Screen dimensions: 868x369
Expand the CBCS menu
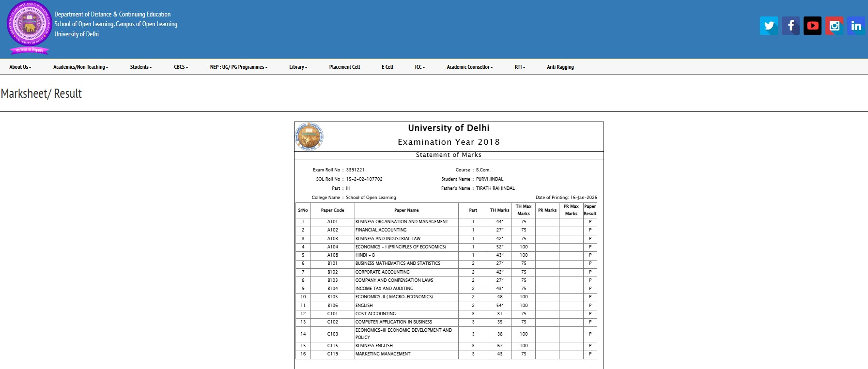coord(181,67)
